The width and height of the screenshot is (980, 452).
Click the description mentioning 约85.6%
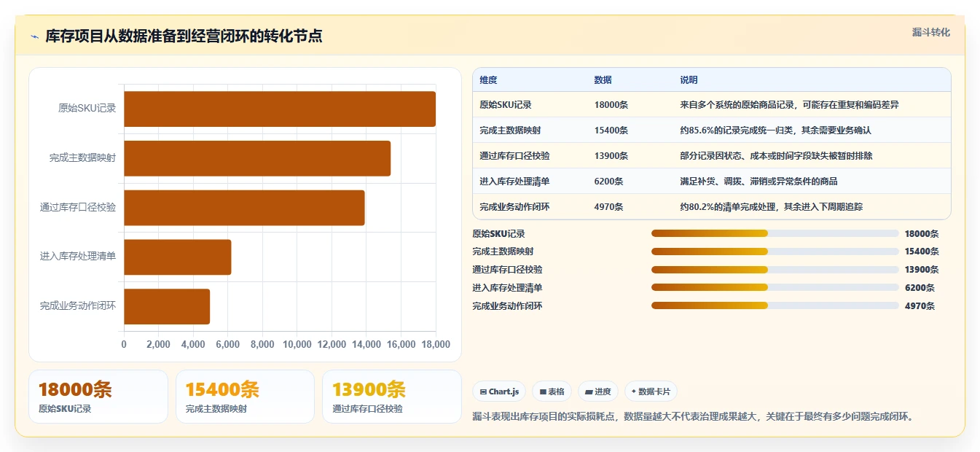tap(776, 130)
